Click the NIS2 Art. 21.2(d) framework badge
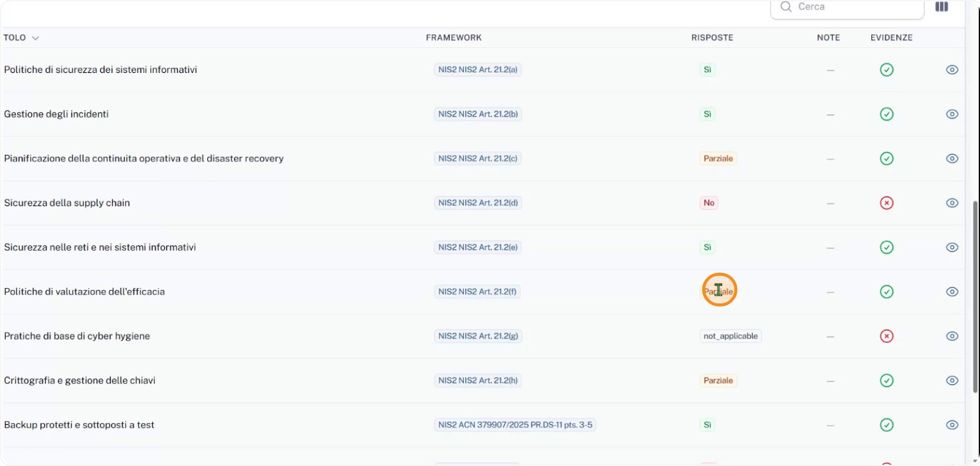 tap(477, 203)
